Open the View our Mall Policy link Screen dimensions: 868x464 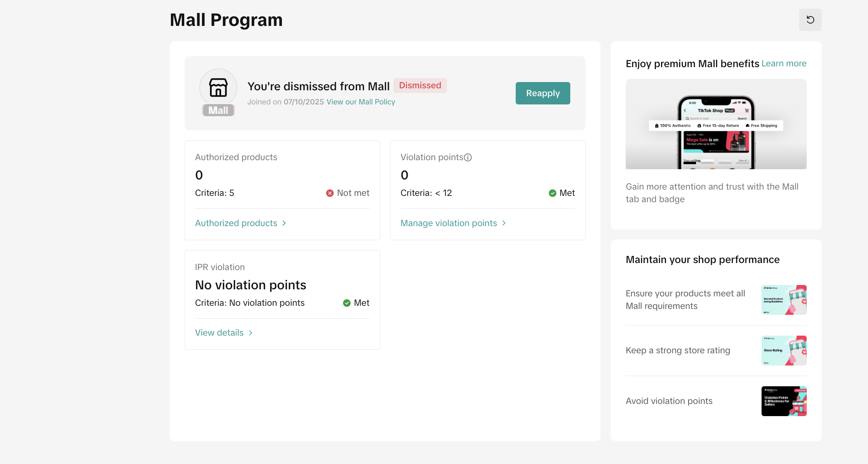coord(361,102)
